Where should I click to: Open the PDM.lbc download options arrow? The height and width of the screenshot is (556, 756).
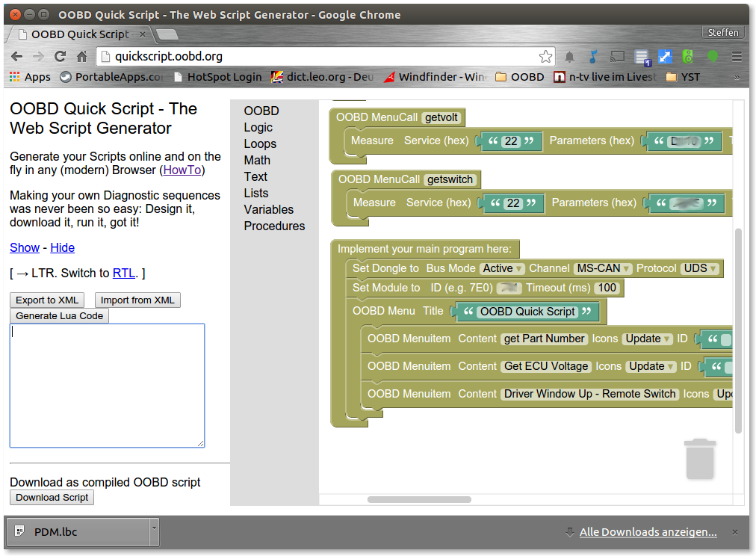154,532
